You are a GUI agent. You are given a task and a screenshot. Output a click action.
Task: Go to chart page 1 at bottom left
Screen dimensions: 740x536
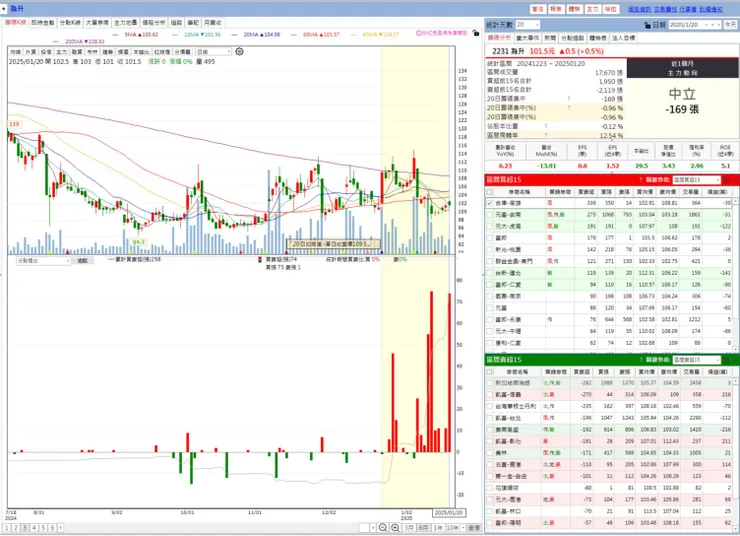tap(7, 528)
